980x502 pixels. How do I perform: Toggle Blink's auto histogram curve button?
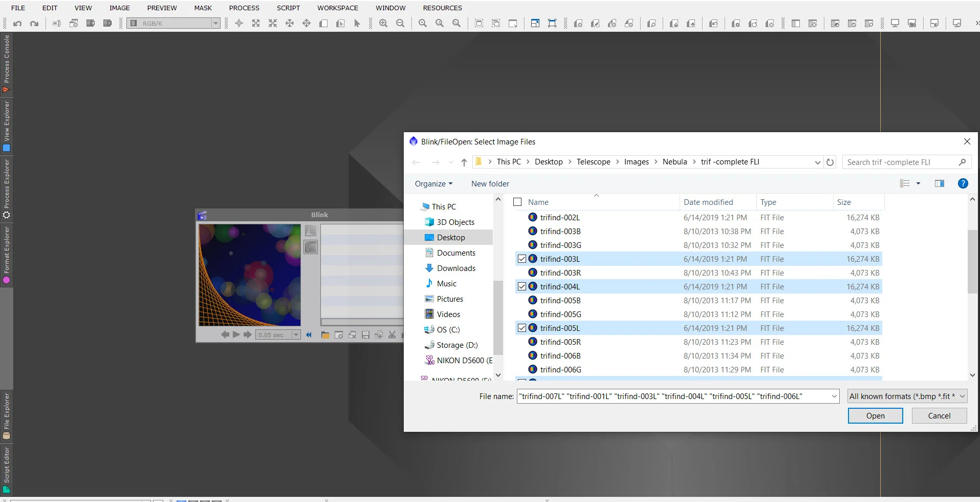pyautogui.click(x=311, y=247)
